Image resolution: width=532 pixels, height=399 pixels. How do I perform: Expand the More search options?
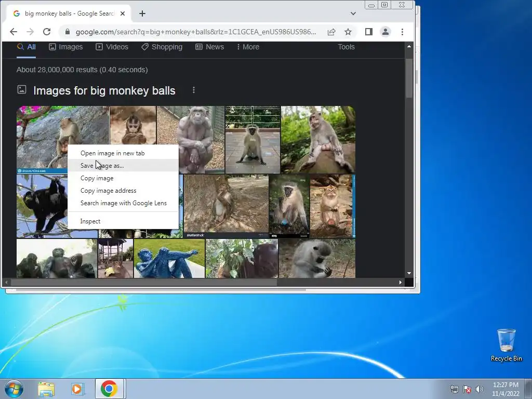(x=248, y=47)
